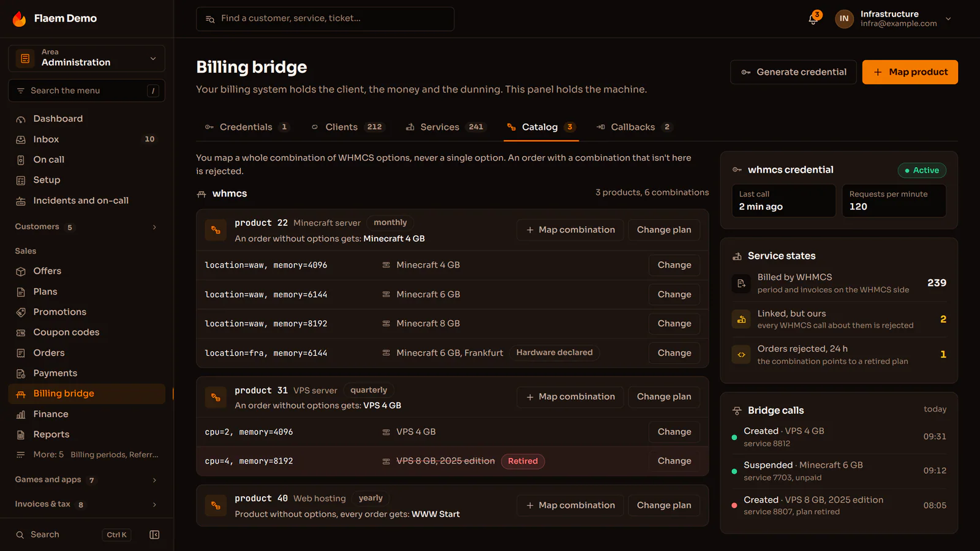The height and width of the screenshot is (551, 980).
Task: Switch to the Services tab
Action: click(446, 127)
